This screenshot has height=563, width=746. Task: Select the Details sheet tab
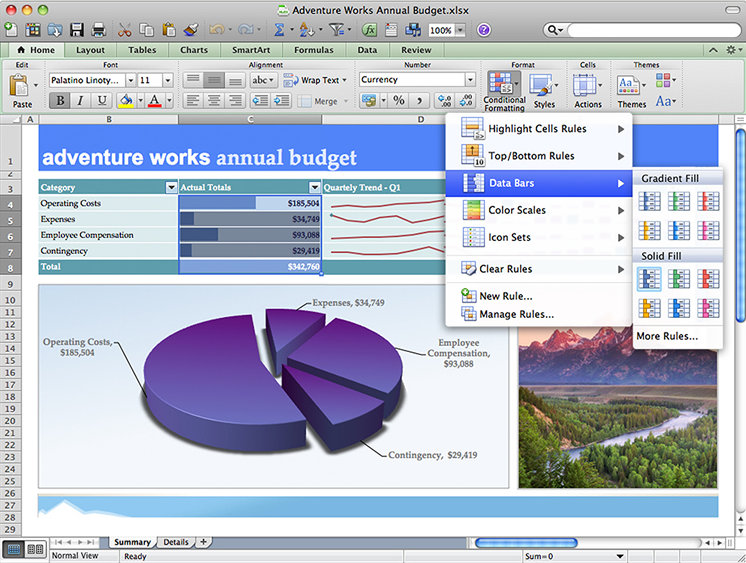click(x=176, y=542)
